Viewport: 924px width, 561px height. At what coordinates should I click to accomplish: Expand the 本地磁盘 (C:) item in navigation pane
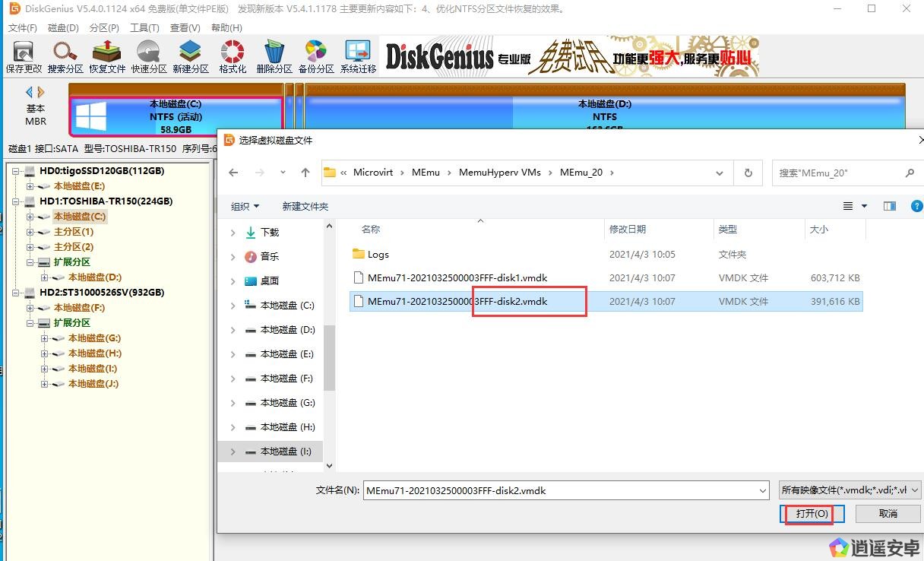233,306
